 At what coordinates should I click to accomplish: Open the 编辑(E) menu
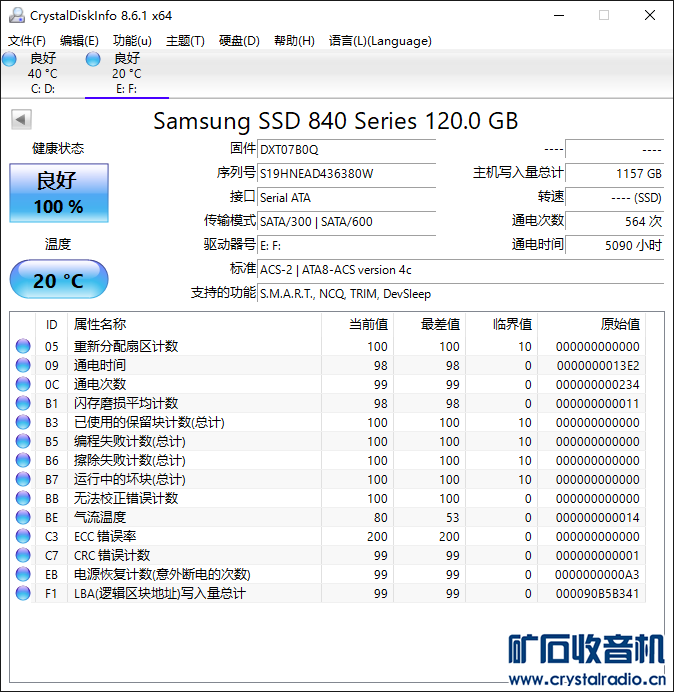(79, 41)
